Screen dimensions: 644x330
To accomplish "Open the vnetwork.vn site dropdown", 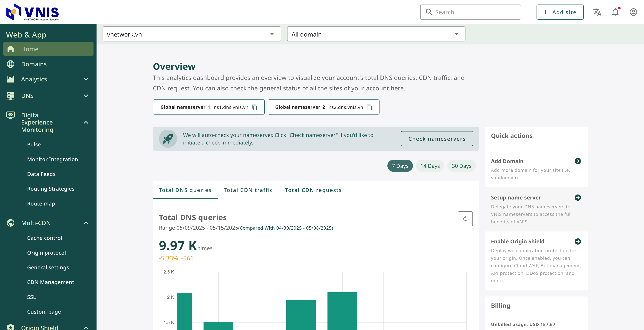I will coord(192,34).
